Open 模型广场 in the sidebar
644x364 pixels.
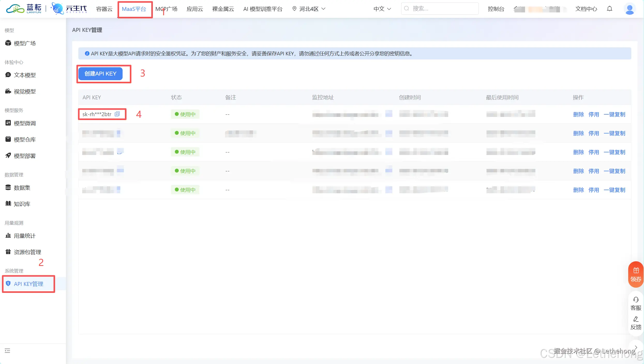coord(25,43)
